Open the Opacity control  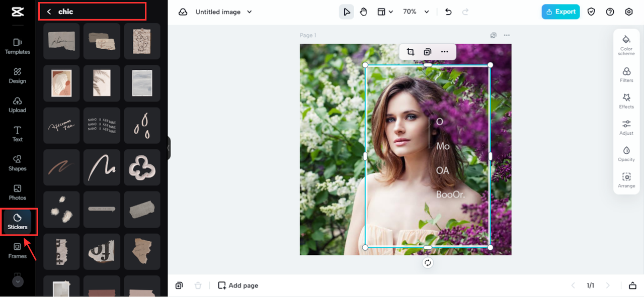coord(626,154)
